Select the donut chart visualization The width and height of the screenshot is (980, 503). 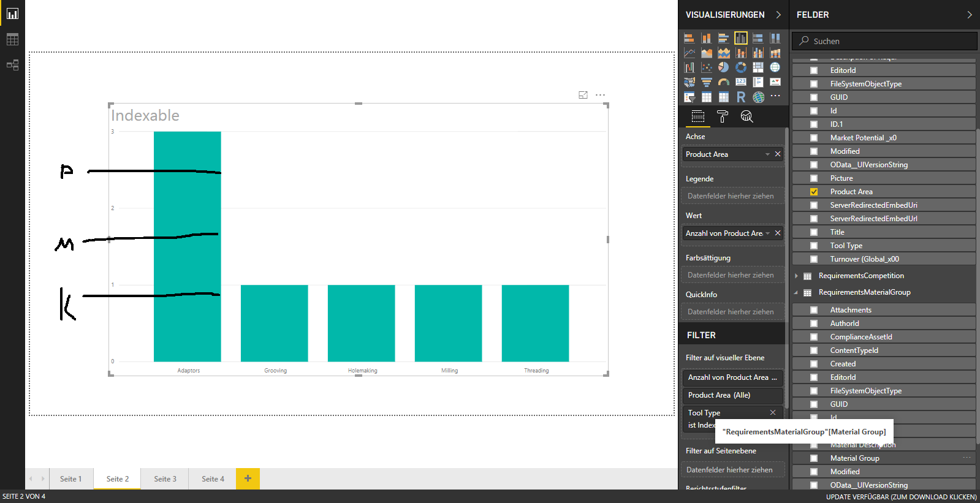click(741, 67)
